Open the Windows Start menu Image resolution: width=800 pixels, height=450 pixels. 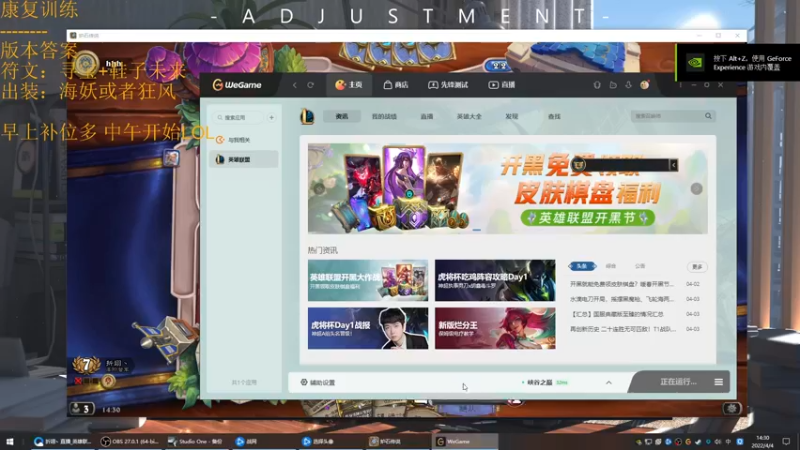click(x=10, y=441)
